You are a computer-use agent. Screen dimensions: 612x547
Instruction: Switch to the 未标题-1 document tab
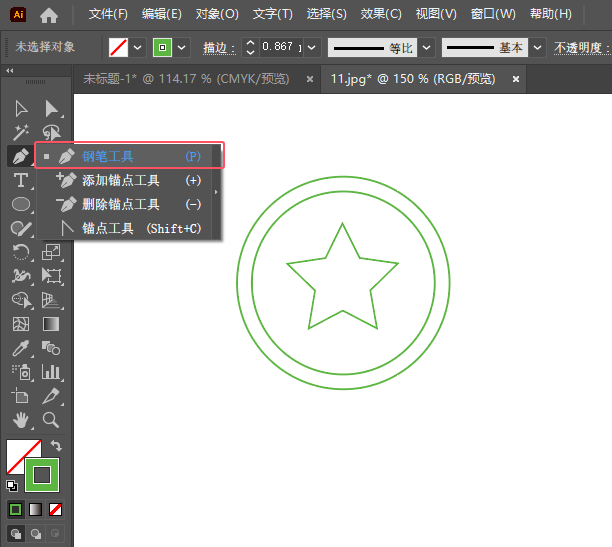(x=187, y=78)
